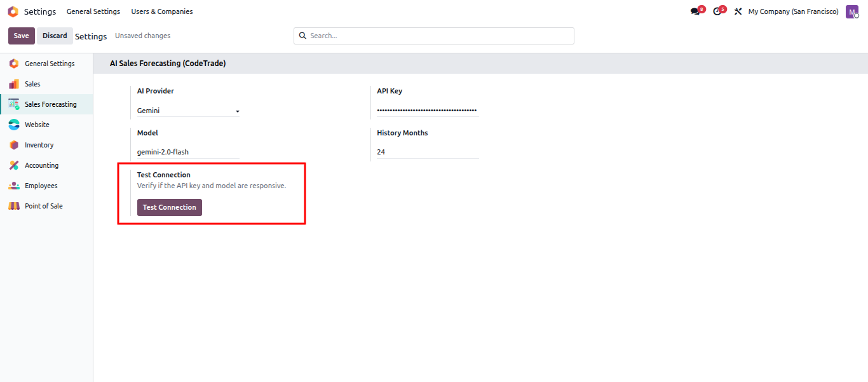Open the activities clock icon
This screenshot has width=868, height=382.
pyautogui.click(x=717, y=11)
